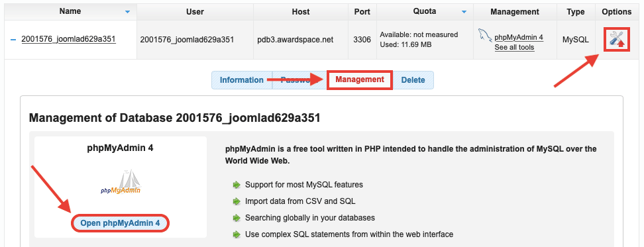Screen dimensions: 644x247
Task: Select the port value 3306
Action: (362, 40)
